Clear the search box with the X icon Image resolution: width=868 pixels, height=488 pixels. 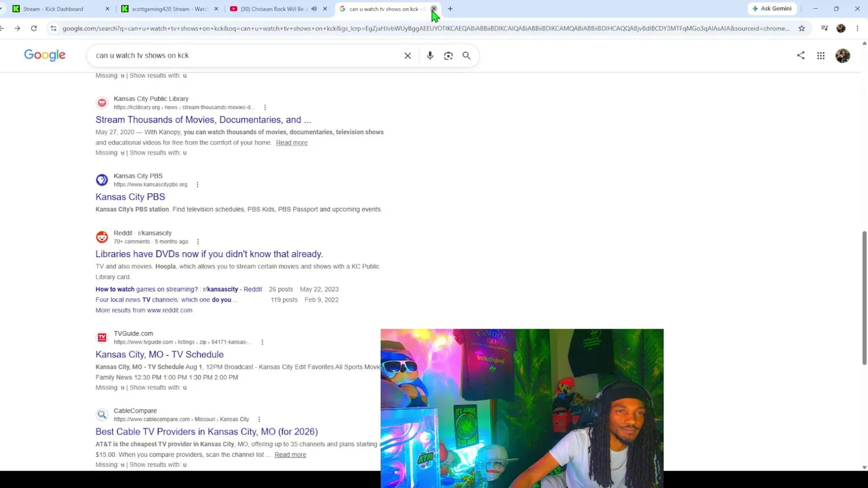408,56
